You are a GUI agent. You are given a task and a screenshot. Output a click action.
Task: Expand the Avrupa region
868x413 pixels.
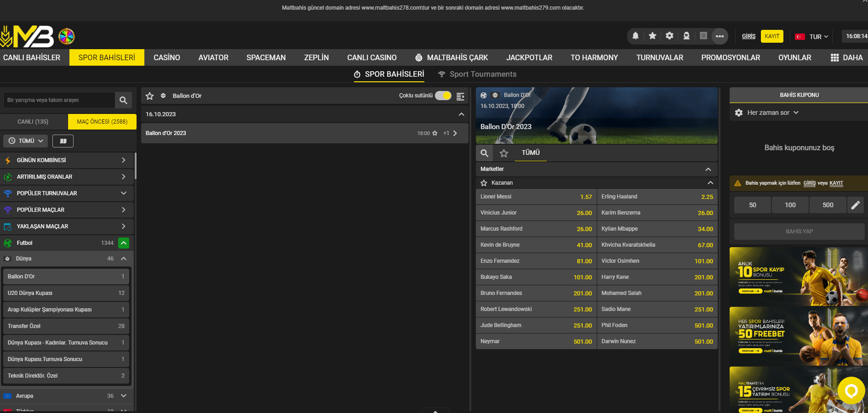124,396
